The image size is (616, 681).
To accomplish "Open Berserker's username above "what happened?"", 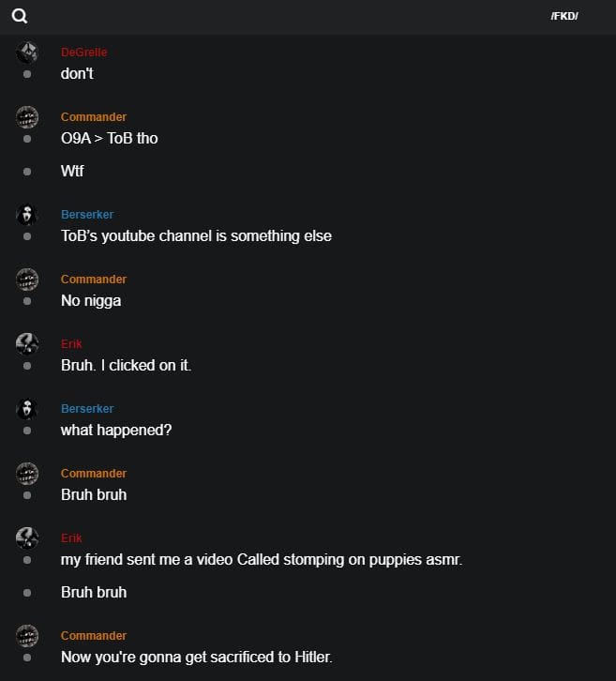I will tap(87, 409).
